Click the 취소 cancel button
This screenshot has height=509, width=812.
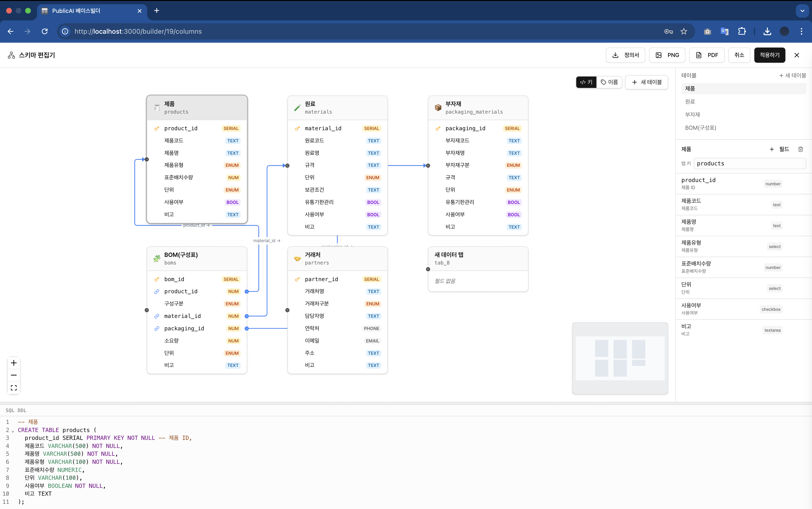739,55
